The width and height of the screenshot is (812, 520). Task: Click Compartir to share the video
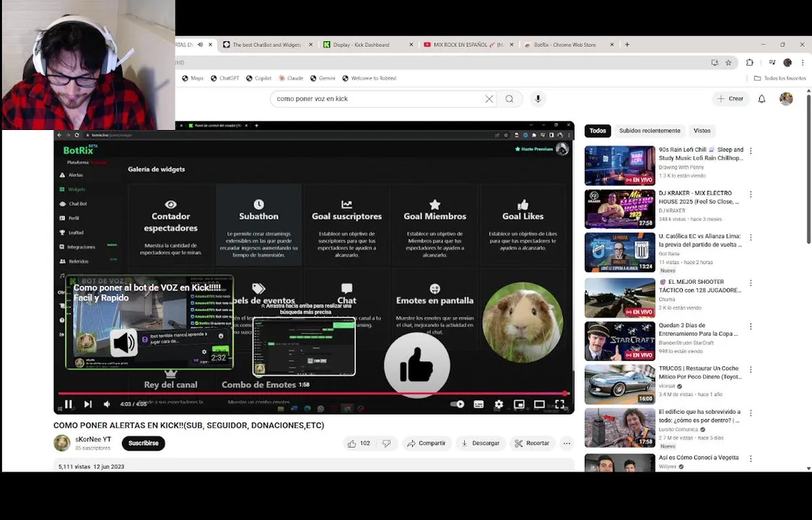point(427,443)
